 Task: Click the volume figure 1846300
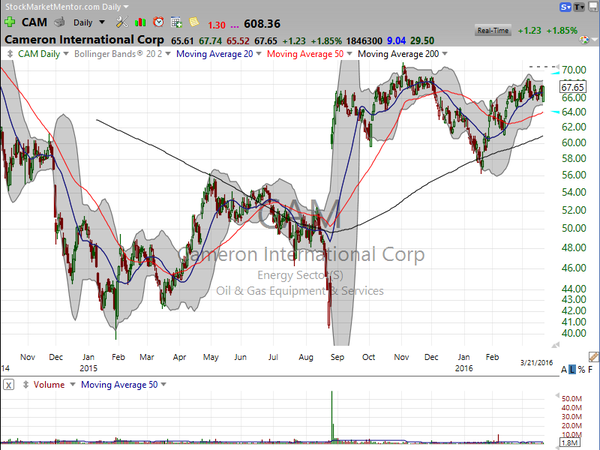pyautogui.click(x=364, y=41)
